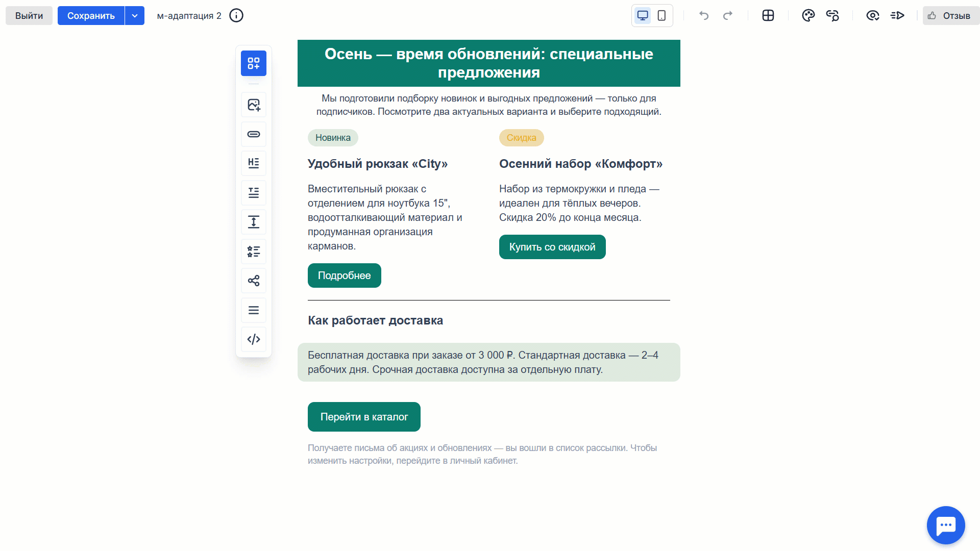Select the button block icon
Screen dimensions: 980x551
tap(254, 134)
